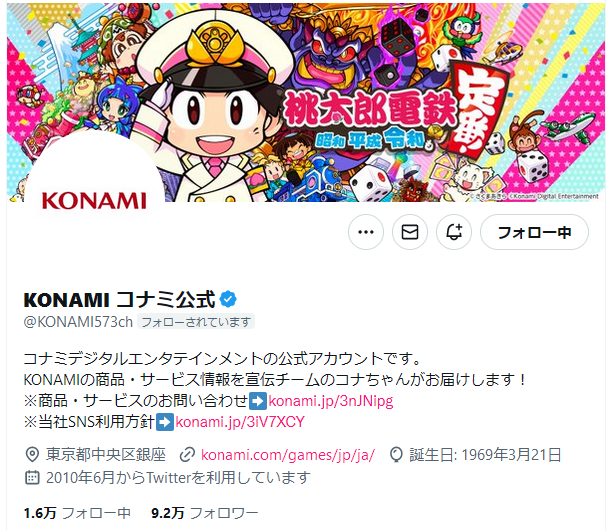Click the KONAMI コナミ公式 display name
608x531 pixels.
tap(119, 299)
